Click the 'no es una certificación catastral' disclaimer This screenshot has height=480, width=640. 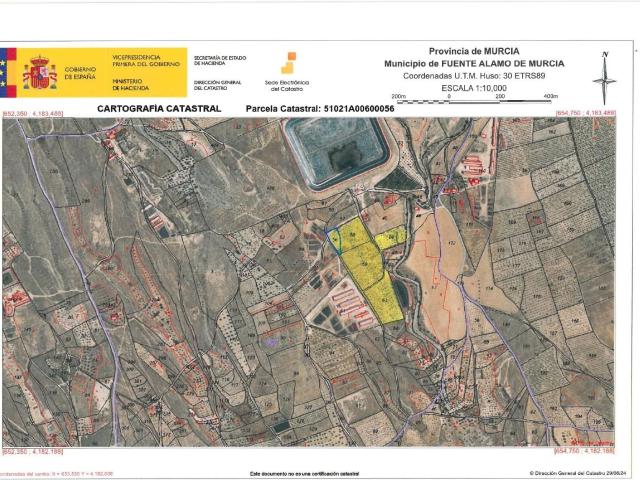tap(304, 473)
